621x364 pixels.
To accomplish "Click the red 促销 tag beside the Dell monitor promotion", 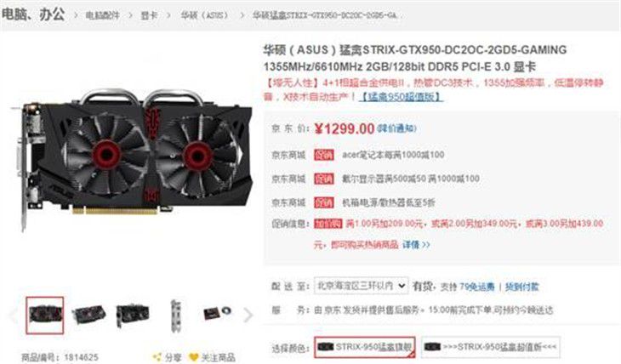I will click(324, 179).
